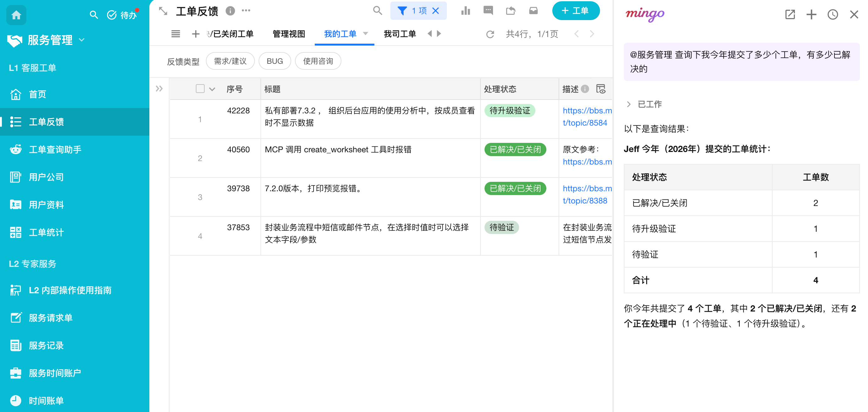Go to 首页 in the sidebar
The image size is (868, 412).
click(x=74, y=95)
